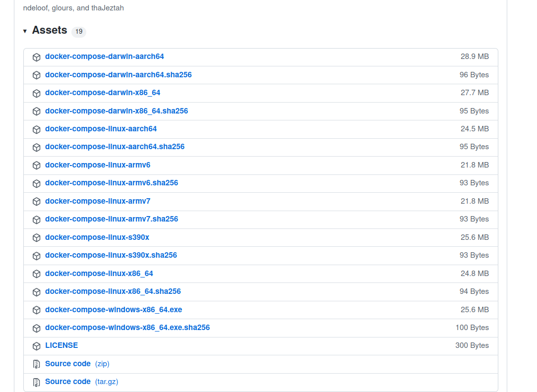Click package icon beside docker-compose-linux-armv6.sha256

pyautogui.click(x=37, y=183)
